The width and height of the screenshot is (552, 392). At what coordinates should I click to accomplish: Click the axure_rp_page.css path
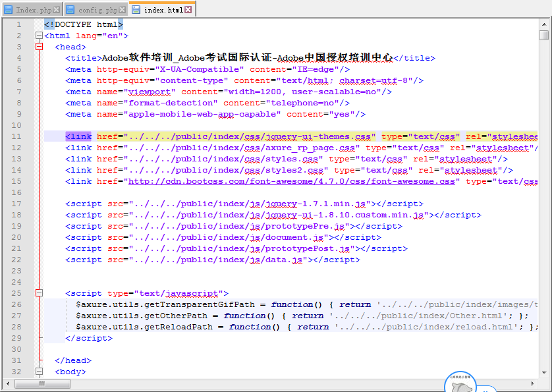(x=242, y=148)
